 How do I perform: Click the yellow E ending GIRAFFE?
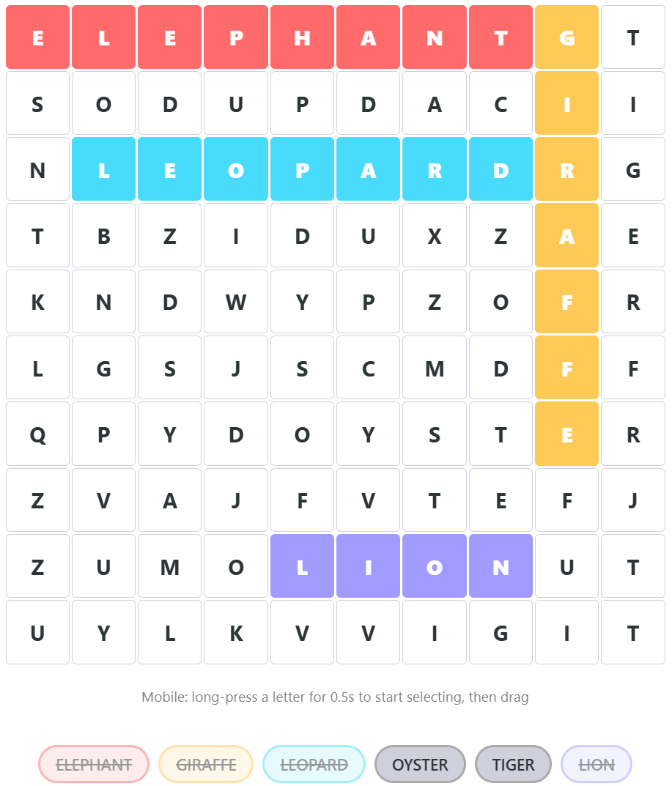click(566, 434)
